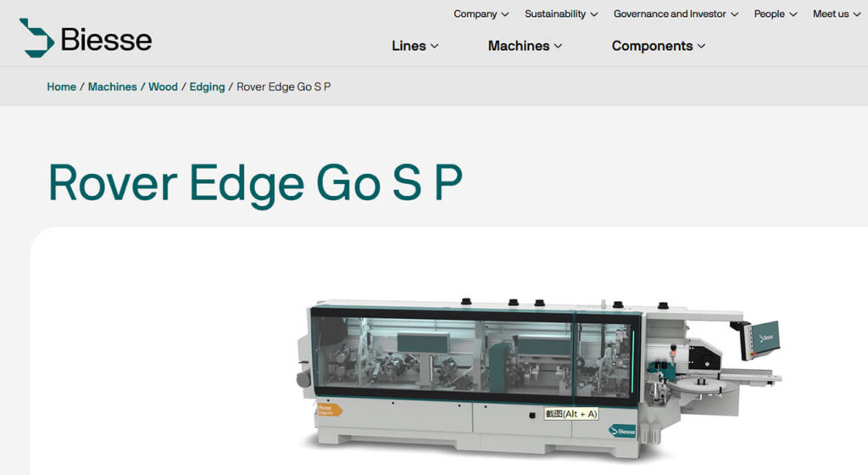Image resolution: width=868 pixels, height=475 pixels.
Task: Navigate to Wood breadcrumb link
Action: [163, 87]
